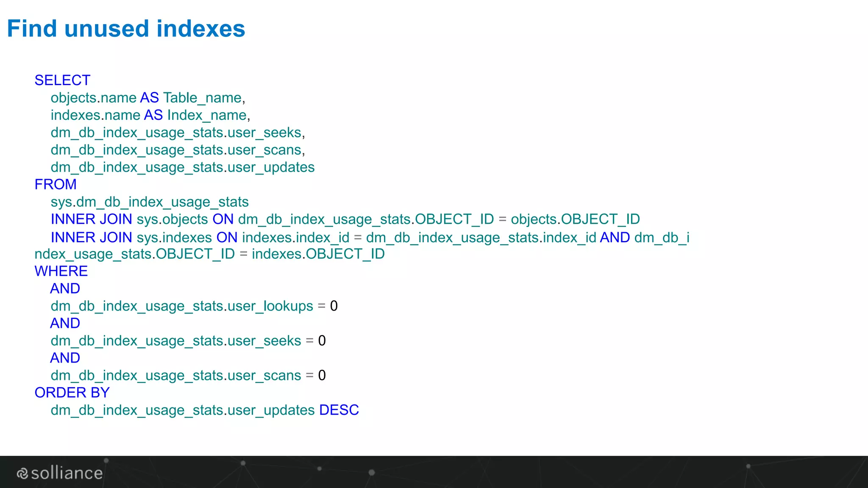Click the 'user_lookups = 0' condition

pyautogui.click(x=194, y=306)
